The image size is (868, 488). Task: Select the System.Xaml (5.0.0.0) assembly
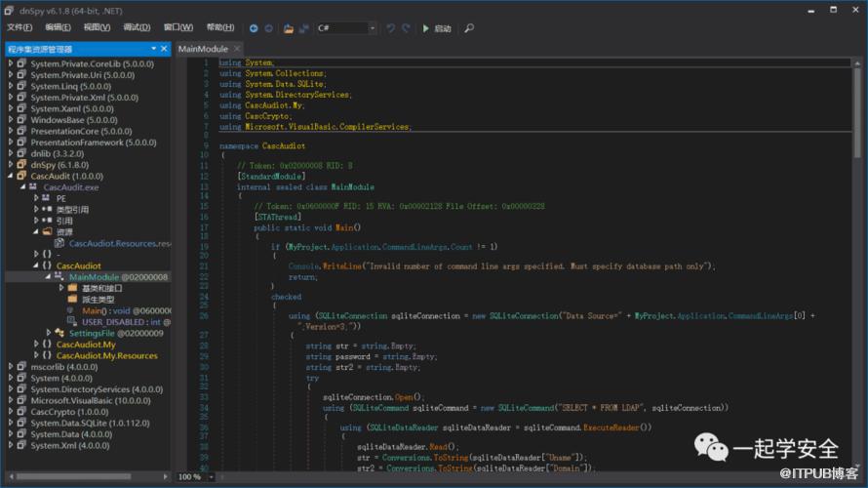72,108
